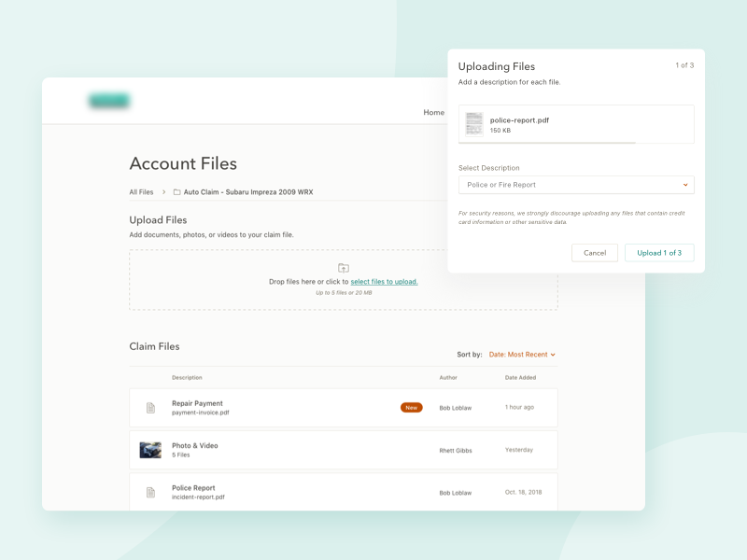
Task: Open Auto Claim - Subaru Impreza 2009 WRX breadcrumb
Action: pos(248,192)
